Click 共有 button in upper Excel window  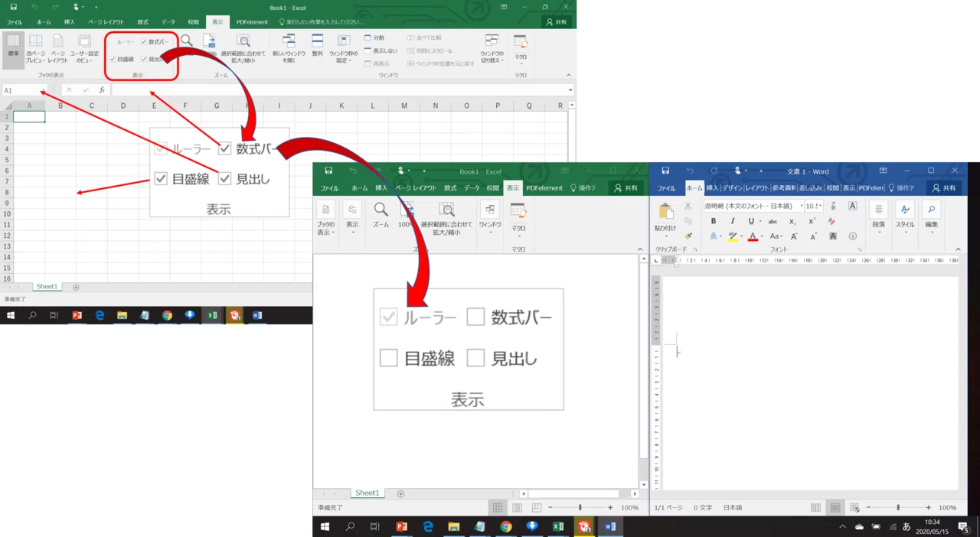click(x=556, y=22)
